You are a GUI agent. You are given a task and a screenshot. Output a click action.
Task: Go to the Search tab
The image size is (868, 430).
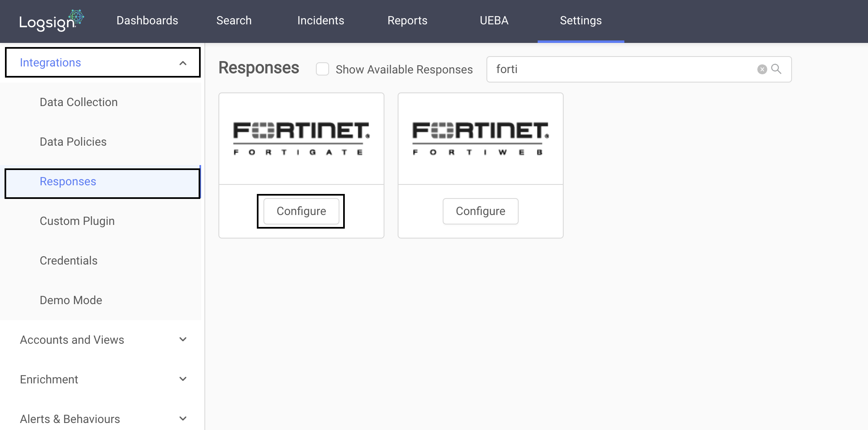[x=234, y=21]
